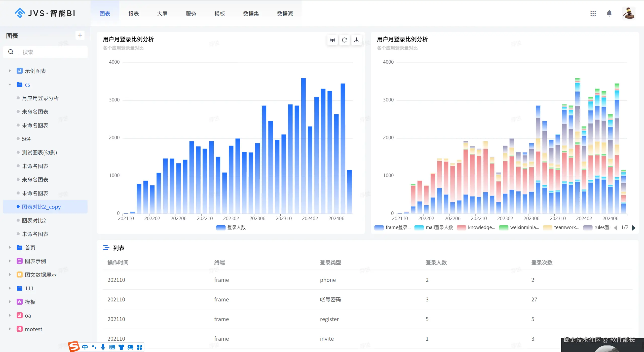Select 图表对比2 in the chart list
The width and height of the screenshot is (644, 352).
pyautogui.click(x=34, y=220)
